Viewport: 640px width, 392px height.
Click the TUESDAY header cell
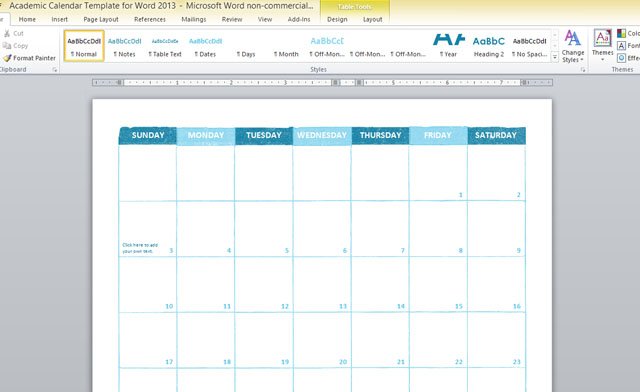[264, 136]
